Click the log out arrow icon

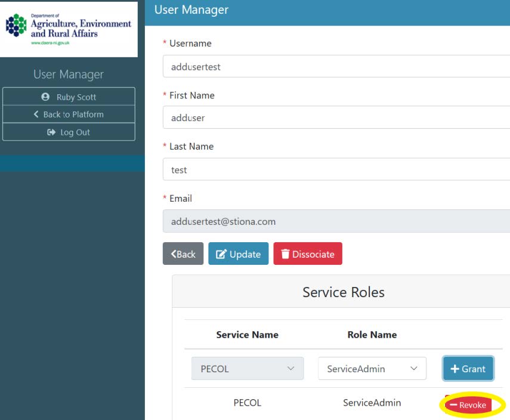50,132
